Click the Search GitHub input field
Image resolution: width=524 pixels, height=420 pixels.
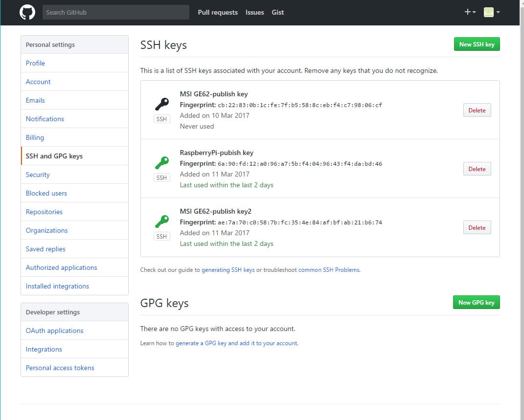(115, 12)
